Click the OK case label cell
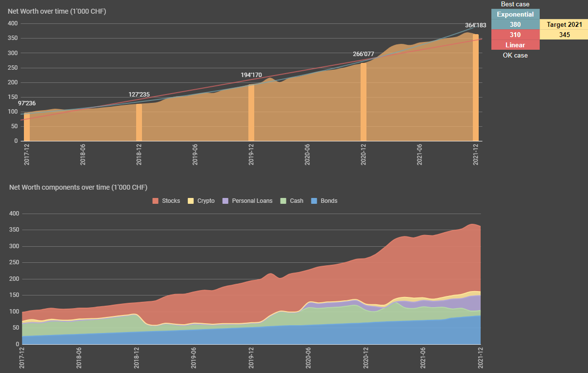The image size is (588, 373). click(x=515, y=55)
